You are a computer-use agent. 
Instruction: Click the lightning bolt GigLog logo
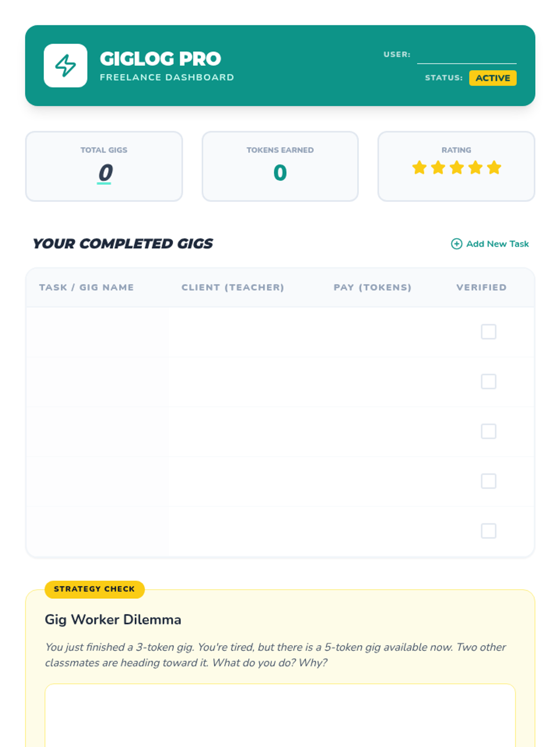65,65
